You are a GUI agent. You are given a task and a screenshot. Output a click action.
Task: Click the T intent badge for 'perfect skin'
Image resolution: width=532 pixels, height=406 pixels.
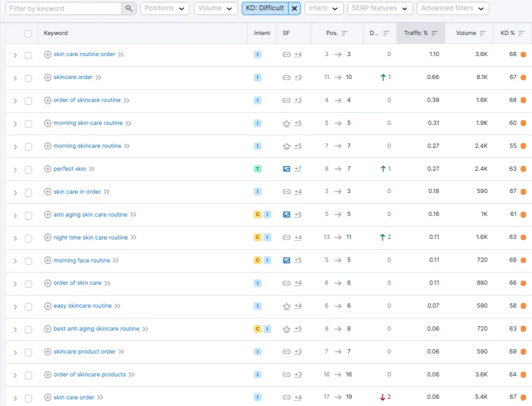[257, 169]
